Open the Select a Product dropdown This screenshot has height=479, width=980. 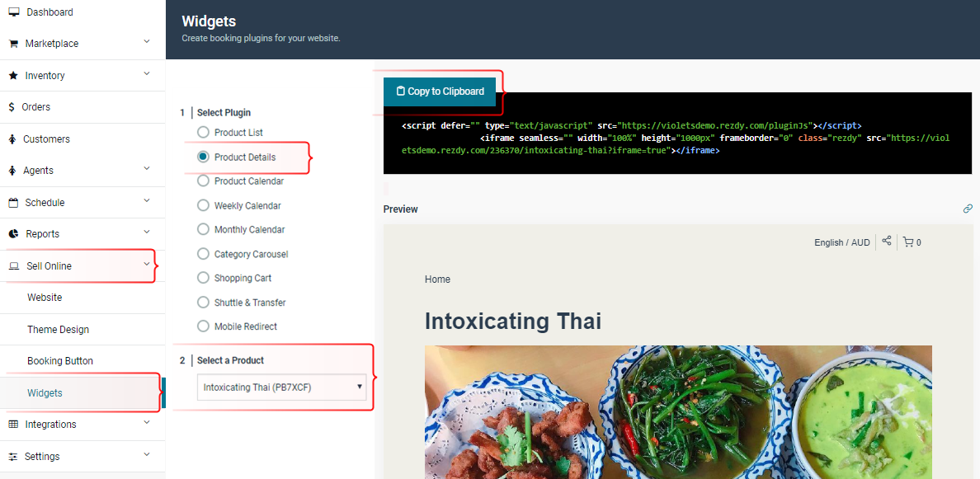pos(282,387)
